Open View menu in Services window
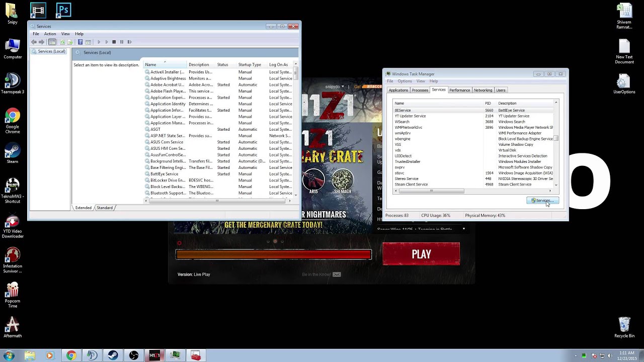This screenshot has width=644, height=362. click(65, 34)
